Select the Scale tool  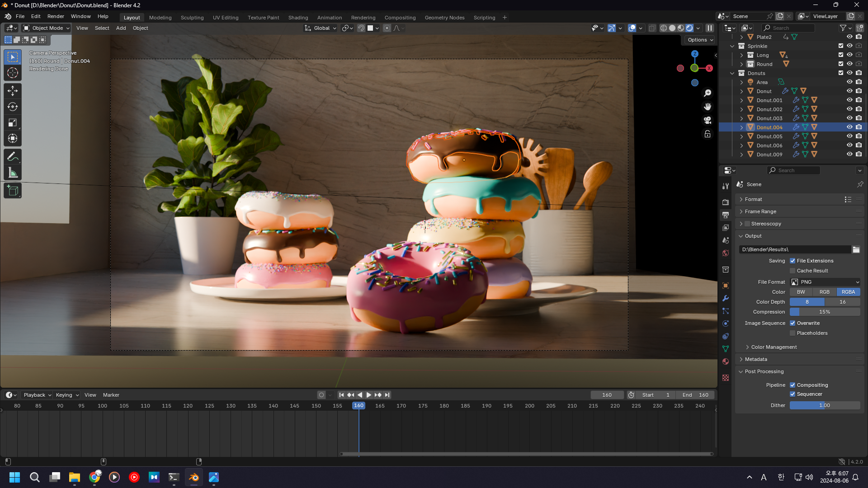point(13,123)
